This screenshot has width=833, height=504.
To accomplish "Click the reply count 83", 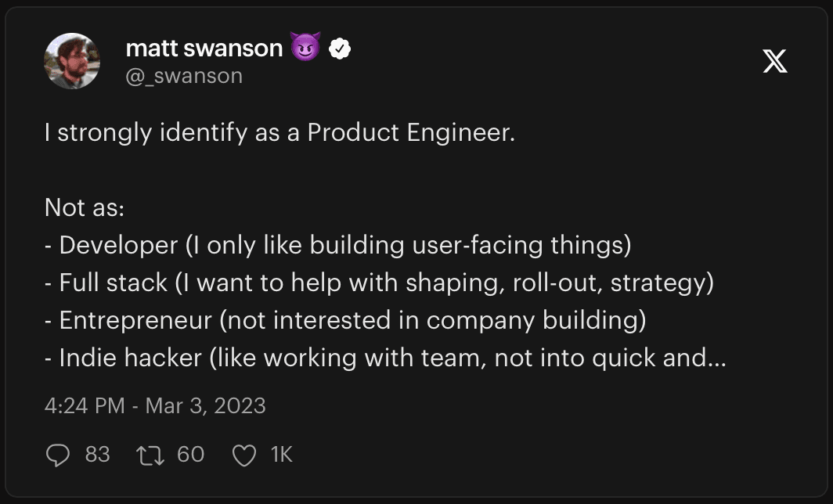I will 97,455.
